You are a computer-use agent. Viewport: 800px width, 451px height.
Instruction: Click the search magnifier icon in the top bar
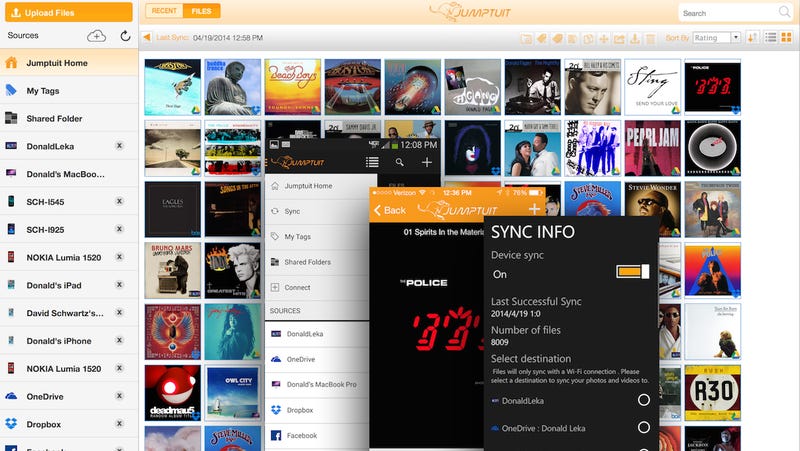coord(784,12)
